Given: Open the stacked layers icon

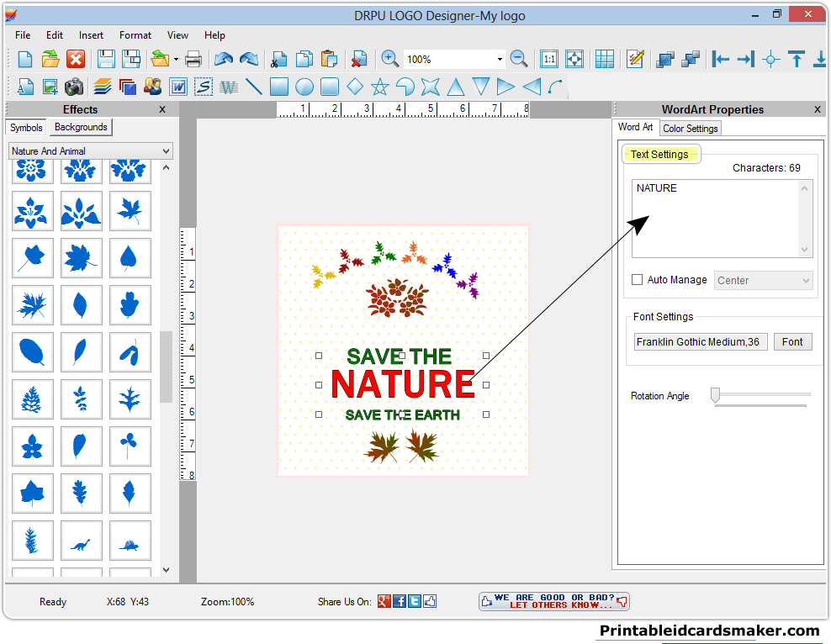Looking at the screenshot, I should coord(103,87).
